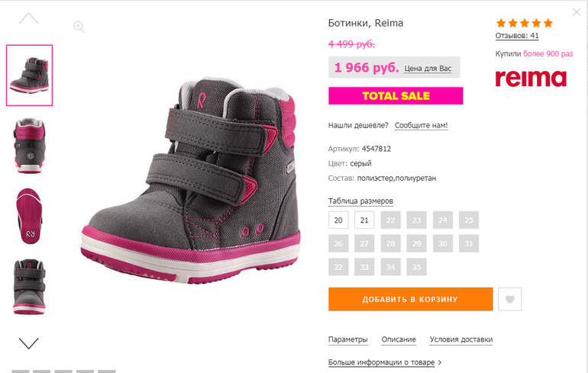Expand the Условия доставки section
588x373 pixels.
(x=461, y=339)
